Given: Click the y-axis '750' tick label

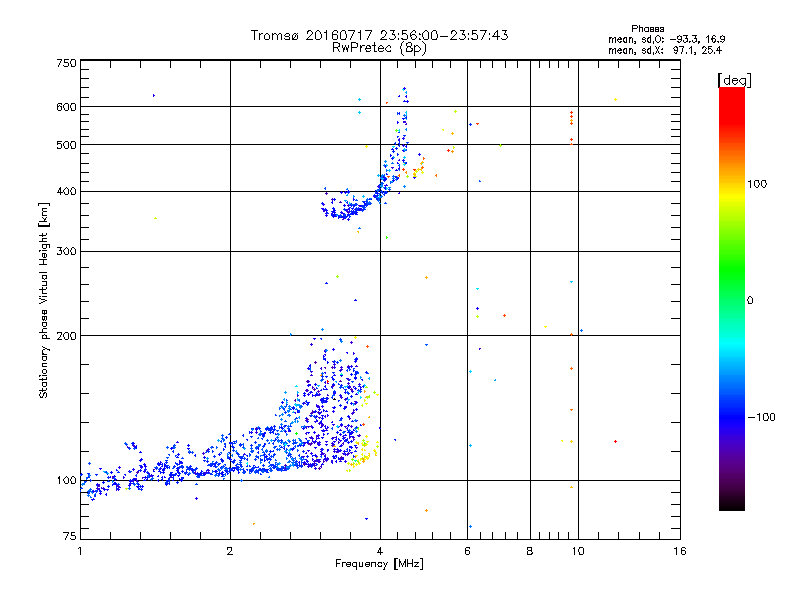Looking at the screenshot, I should click(x=66, y=63).
